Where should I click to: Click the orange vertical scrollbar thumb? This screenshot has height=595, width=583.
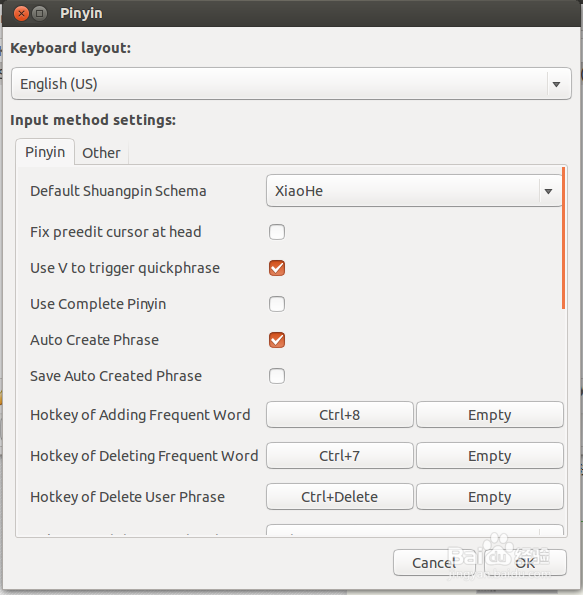(x=564, y=238)
